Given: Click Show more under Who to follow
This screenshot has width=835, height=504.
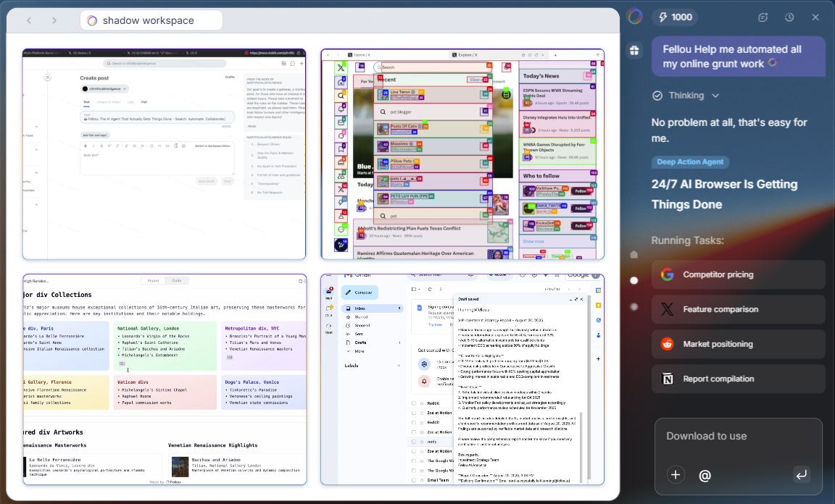Looking at the screenshot, I should (533, 241).
